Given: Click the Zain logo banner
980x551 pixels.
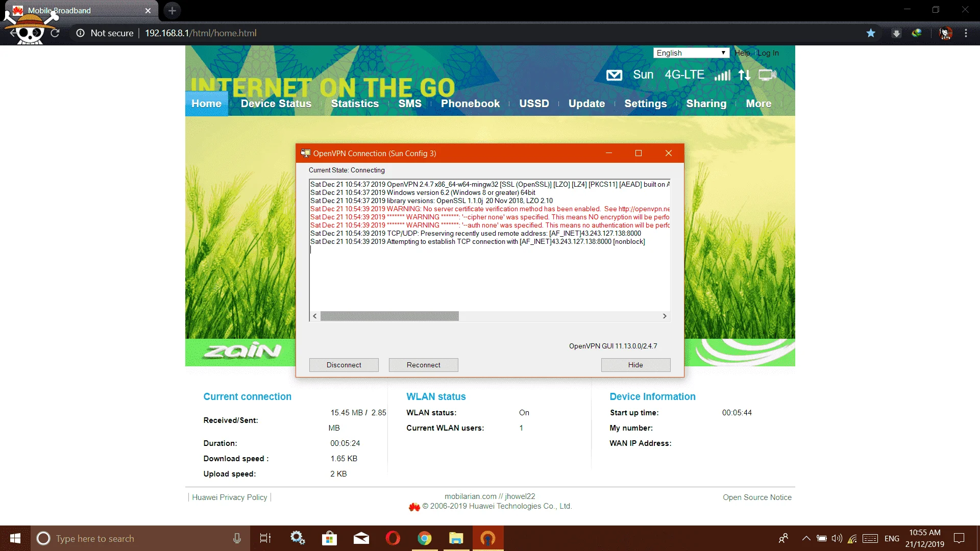Looking at the screenshot, I should tap(243, 351).
